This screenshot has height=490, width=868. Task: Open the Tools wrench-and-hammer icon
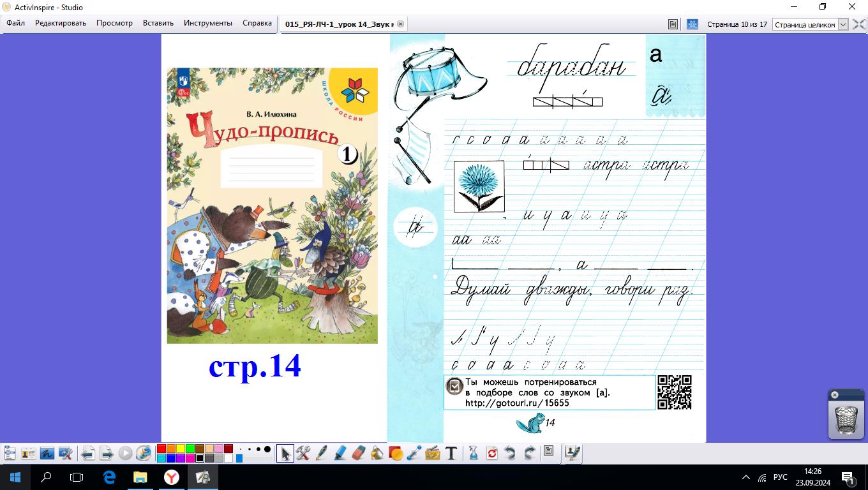[x=303, y=453]
